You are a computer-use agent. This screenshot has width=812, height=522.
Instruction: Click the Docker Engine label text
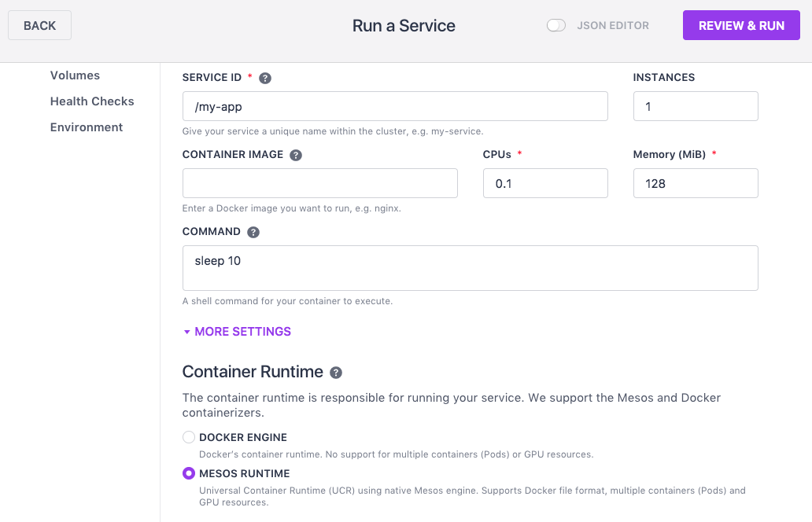(243, 438)
